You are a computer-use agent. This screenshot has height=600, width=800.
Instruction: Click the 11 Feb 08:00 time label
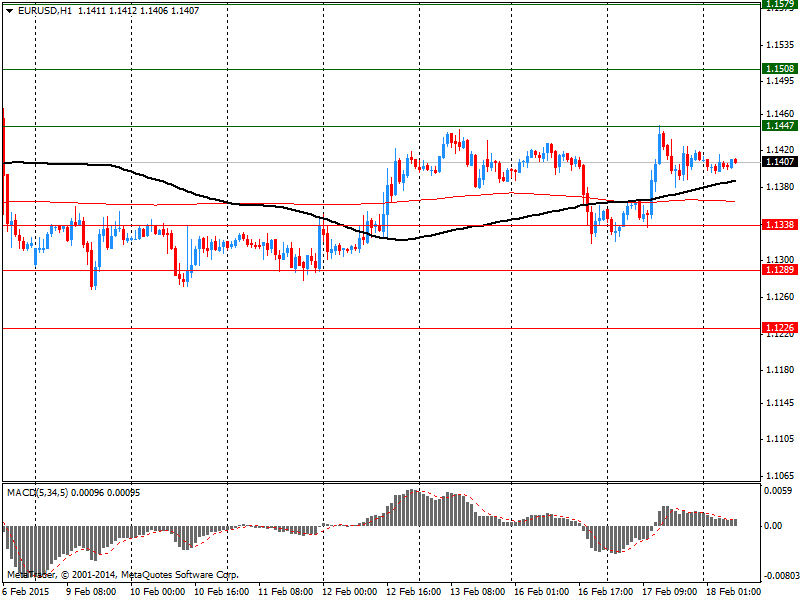(x=285, y=591)
